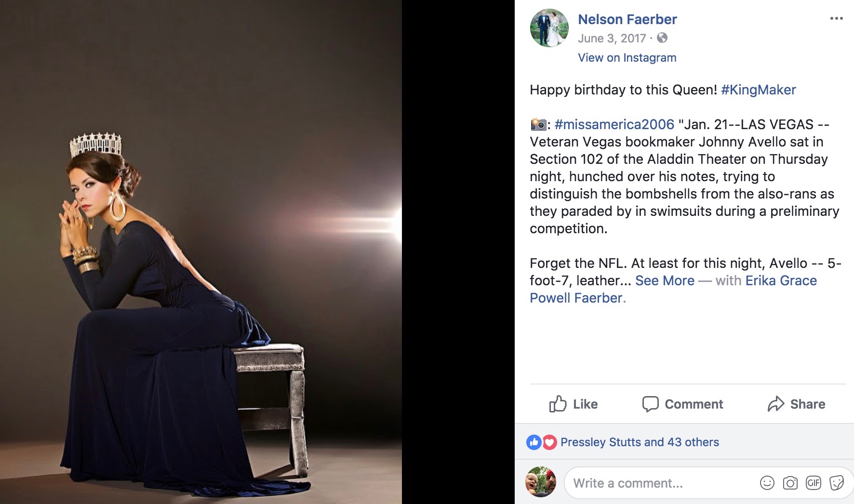The image size is (854, 504).
Task: Open the #KingMaker hashtag
Action: click(x=758, y=90)
